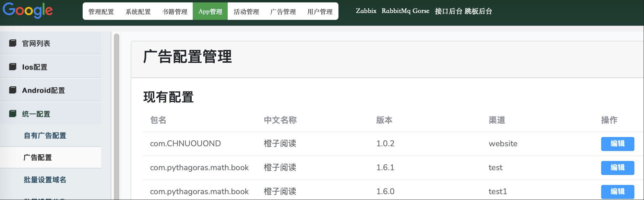Collapse the 统一配置 sidebar section
The width and height of the screenshot is (644, 200).
click(36, 114)
